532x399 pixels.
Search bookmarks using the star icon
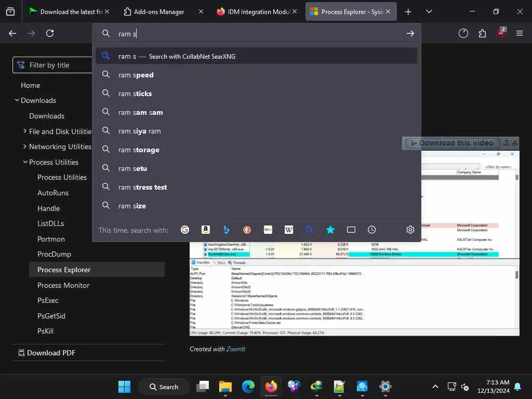pyautogui.click(x=330, y=230)
